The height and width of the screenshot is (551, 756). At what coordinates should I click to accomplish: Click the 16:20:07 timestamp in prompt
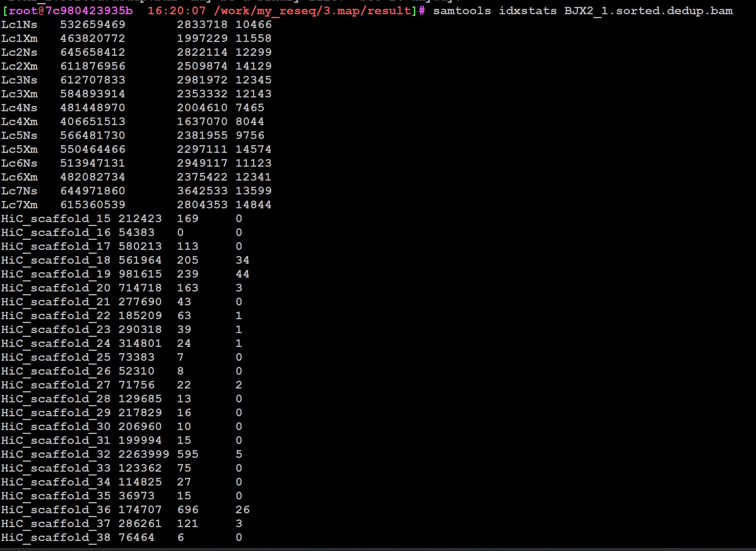(x=176, y=11)
